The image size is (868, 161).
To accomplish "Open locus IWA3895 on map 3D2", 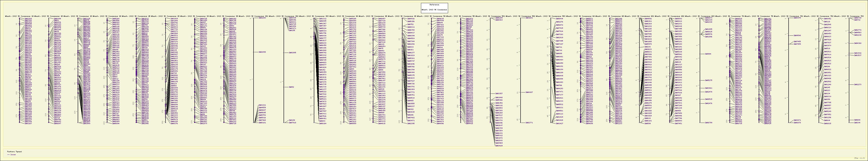I will (x=292, y=52).
